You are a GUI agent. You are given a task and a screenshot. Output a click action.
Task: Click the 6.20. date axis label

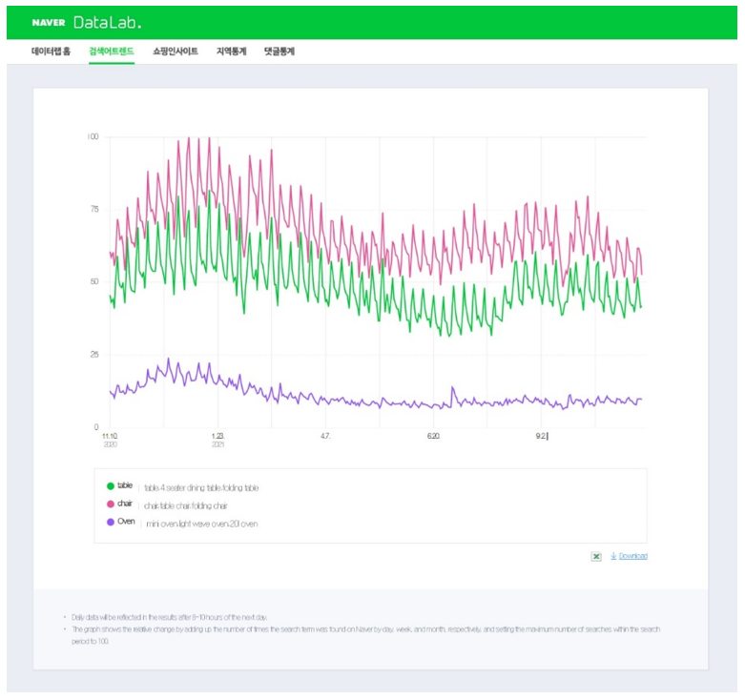(x=433, y=436)
